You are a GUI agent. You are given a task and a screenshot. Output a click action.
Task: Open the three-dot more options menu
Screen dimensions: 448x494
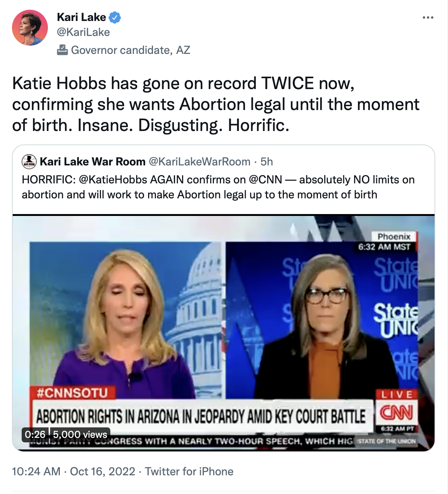click(x=428, y=18)
